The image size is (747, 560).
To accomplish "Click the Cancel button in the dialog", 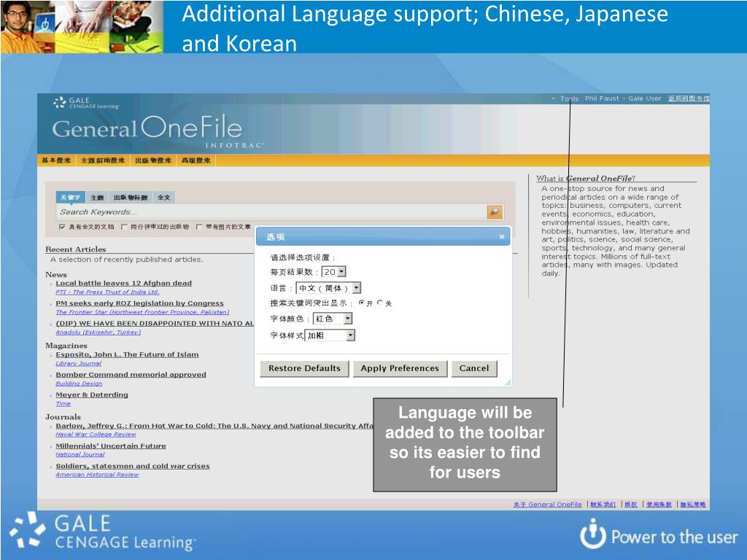I will pyautogui.click(x=474, y=368).
